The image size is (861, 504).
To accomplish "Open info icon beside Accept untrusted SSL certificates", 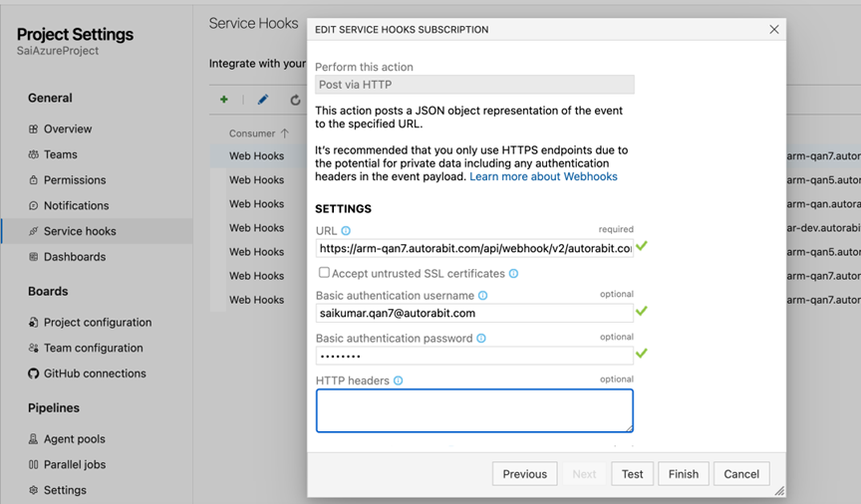I will [513, 273].
